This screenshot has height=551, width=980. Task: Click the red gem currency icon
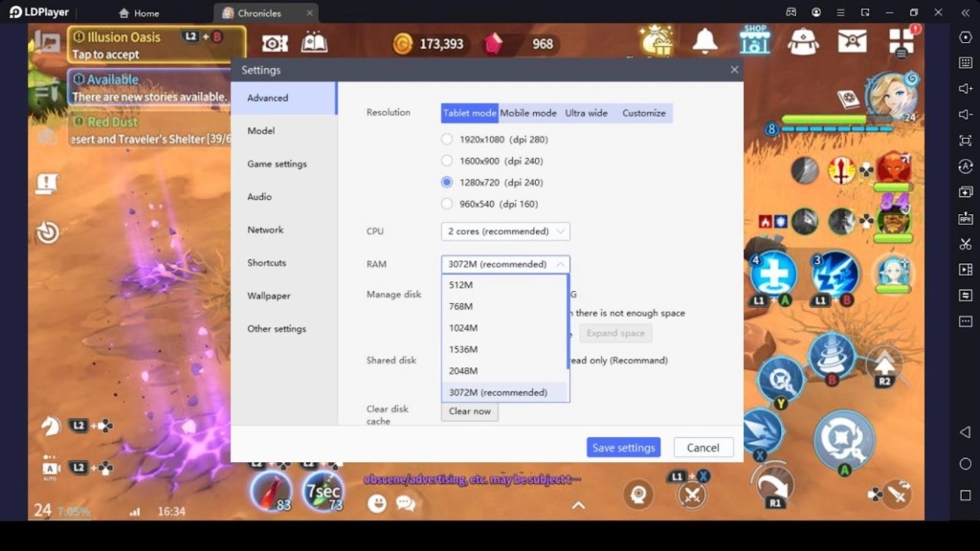(x=494, y=44)
